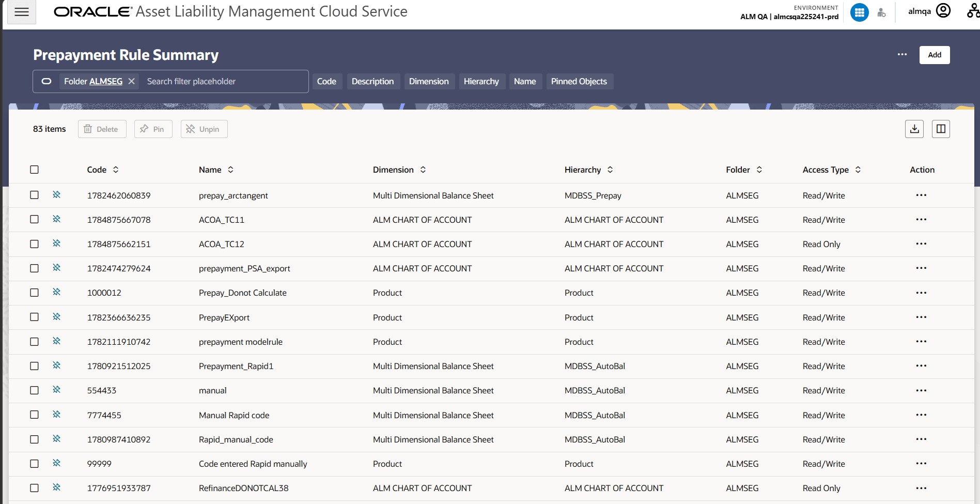980x504 pixels.
Task: Select checkbox for ACOA_TC12 row
Action: click(35, 244)
